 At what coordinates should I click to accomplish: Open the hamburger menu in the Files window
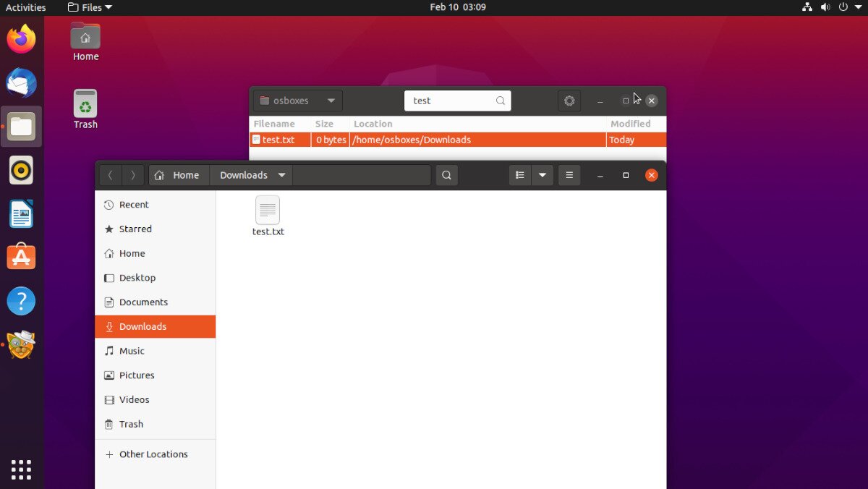(569, 174)
